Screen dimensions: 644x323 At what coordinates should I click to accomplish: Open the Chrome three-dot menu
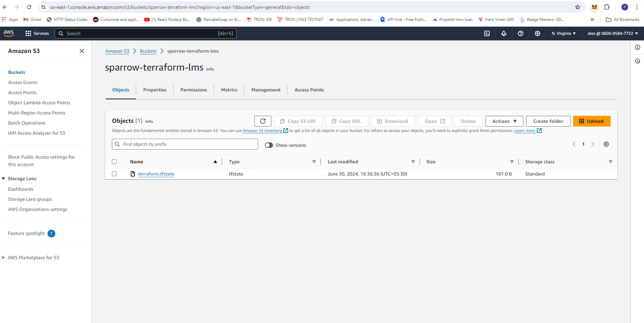[637, 7]
